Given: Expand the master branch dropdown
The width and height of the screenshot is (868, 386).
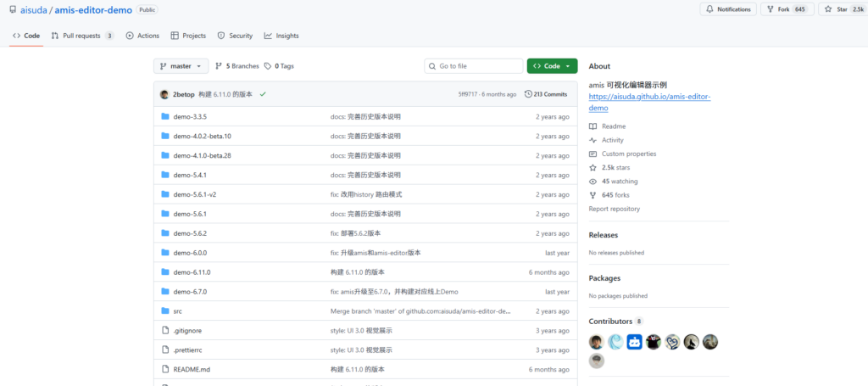Looking at the screenshot, I should click(181, 66).
